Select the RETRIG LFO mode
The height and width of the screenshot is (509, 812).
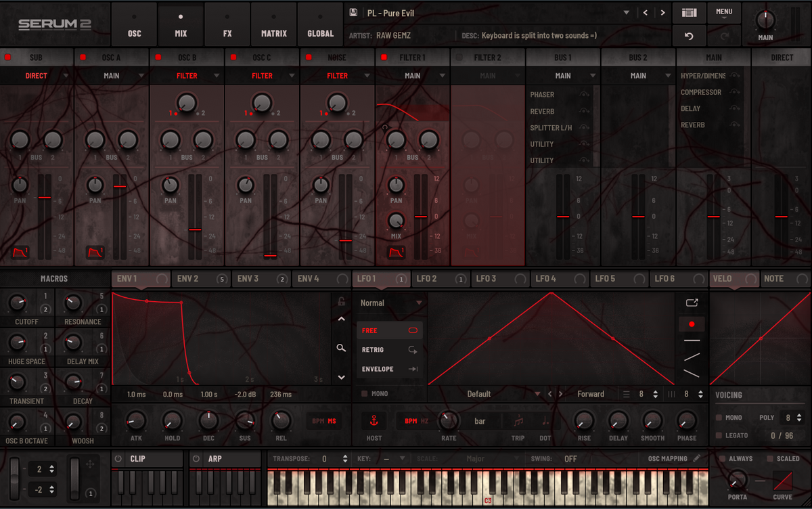[x=390, y=350]
